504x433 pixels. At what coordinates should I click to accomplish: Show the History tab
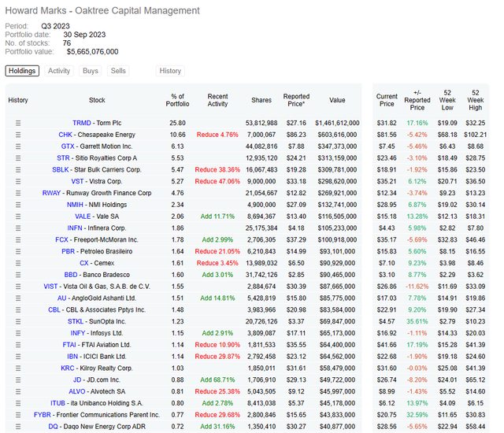point(170,71)
